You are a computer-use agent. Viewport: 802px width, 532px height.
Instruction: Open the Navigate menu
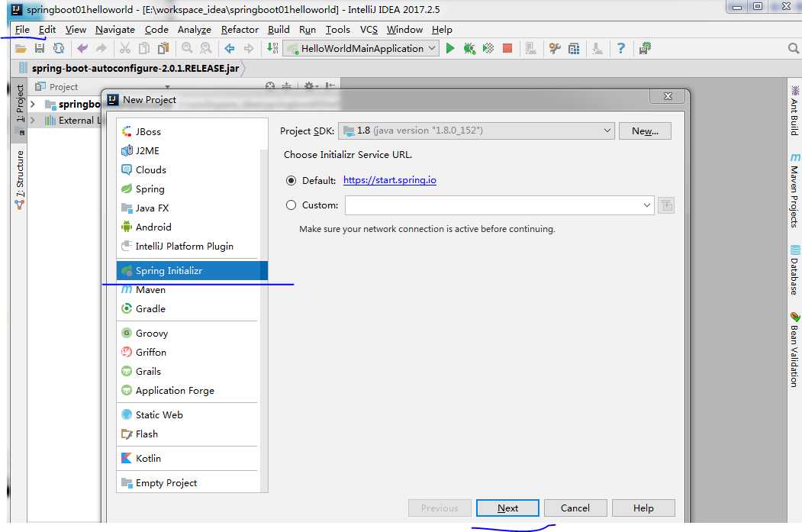click(x=115, y=30)
